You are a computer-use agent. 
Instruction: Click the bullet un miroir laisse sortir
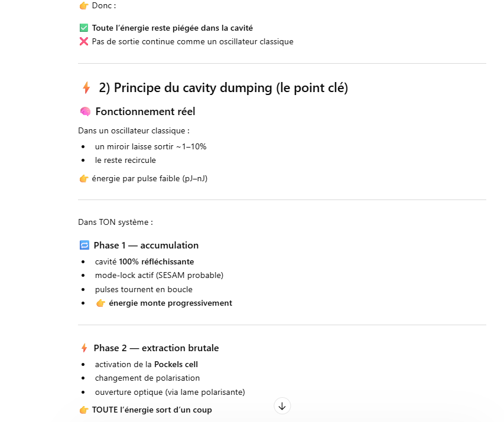(x=151, y=146)
